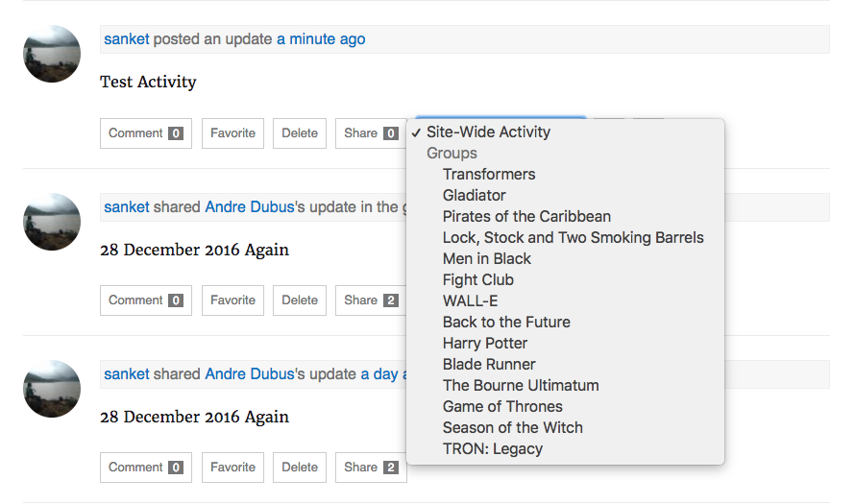Open 'a minute ago' timestamp link
Screen dimensions: 855x504
(321, 39)
